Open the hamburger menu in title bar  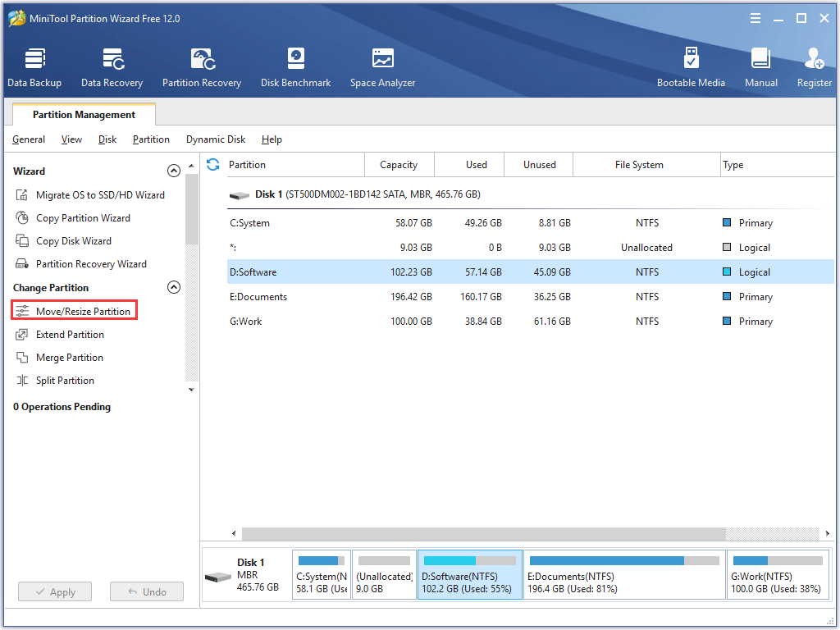[756, 19]
